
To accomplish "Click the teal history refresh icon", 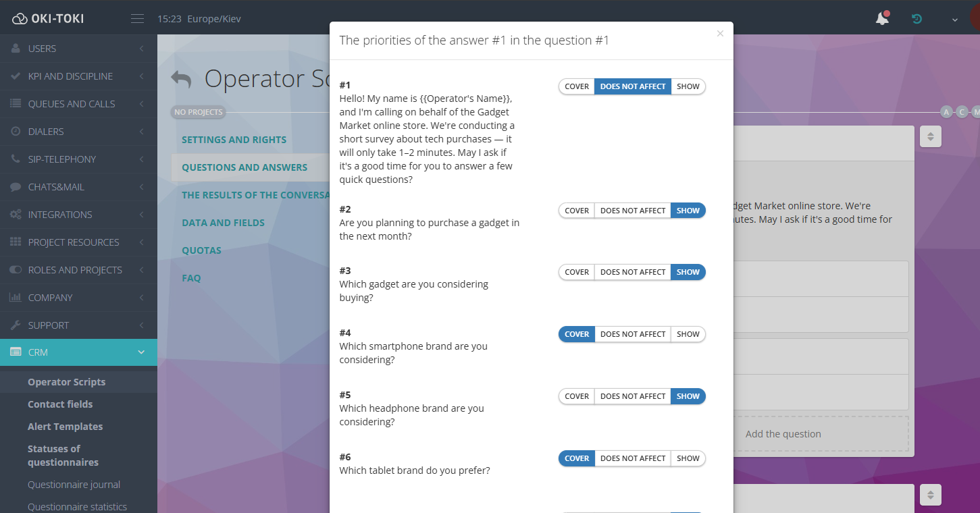I will (917, 19).
